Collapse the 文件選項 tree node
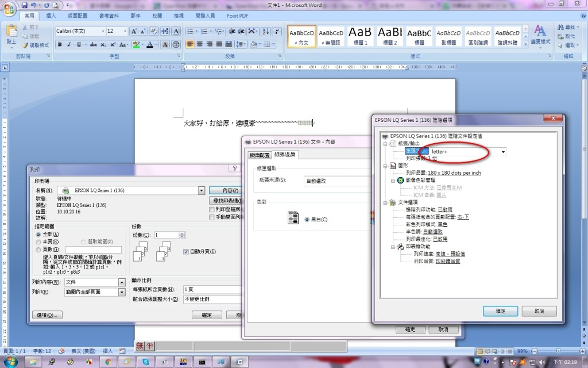This screenshot has height=368, width=588. point(385,203)
